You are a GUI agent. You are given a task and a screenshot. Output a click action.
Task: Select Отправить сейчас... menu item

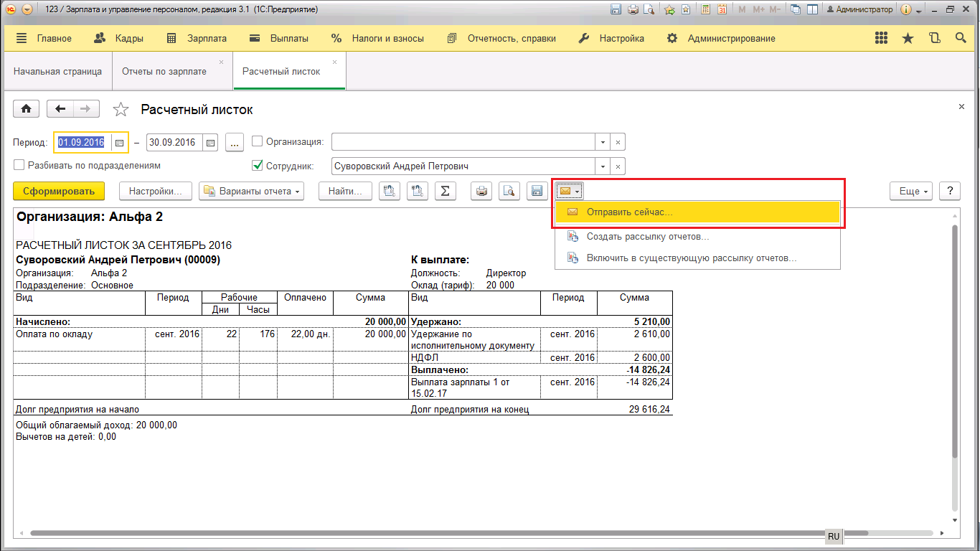[697, 212]
